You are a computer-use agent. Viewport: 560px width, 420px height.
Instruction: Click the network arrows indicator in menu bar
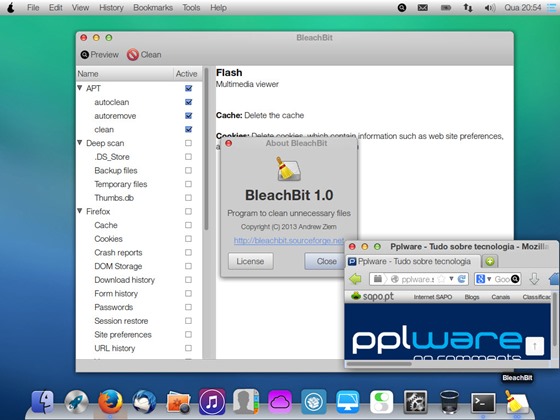pyautogui.click(x=468, y=8)
